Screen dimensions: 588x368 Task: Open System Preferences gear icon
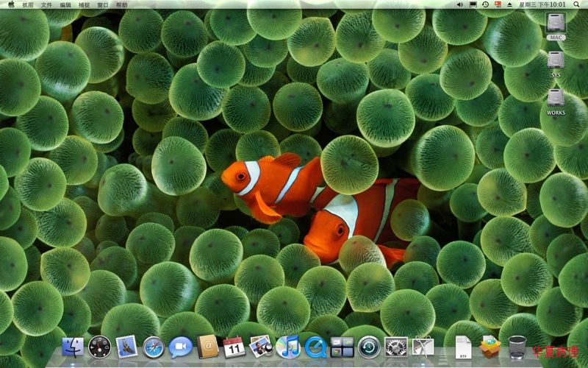click(x=396, y=347)
